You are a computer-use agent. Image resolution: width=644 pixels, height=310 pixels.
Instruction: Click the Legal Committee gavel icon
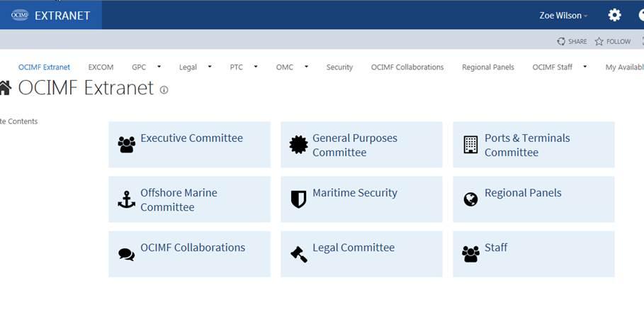[298, 254]
